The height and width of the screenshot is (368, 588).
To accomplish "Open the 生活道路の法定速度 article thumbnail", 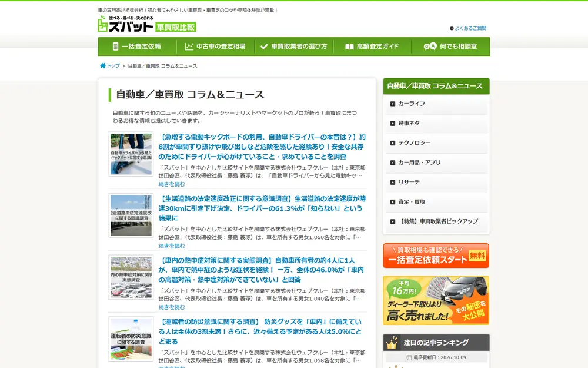I will (x=131, y=216).
